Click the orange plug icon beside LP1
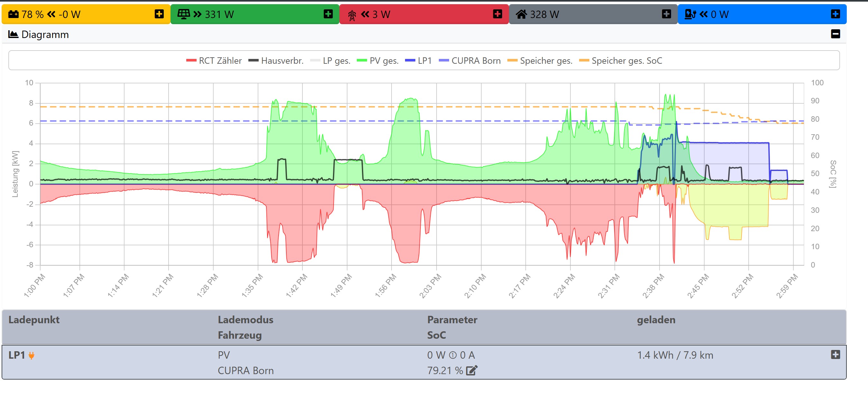 (31, 355)
